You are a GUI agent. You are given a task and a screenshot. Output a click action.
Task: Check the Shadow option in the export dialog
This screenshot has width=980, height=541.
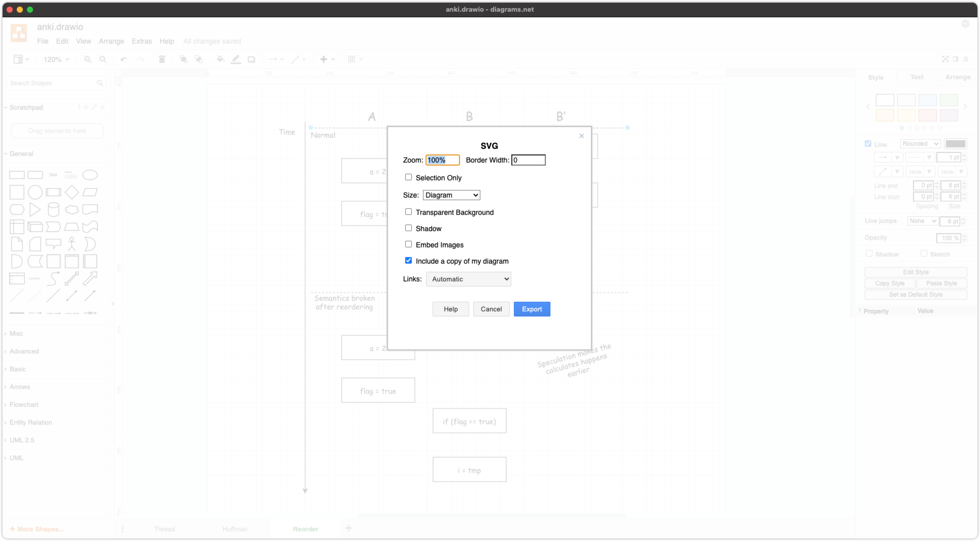pyautogui.click(x=409, y=228)
